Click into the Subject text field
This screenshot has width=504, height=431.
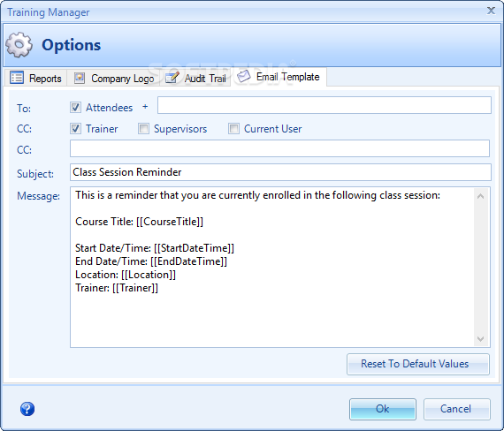[280, 172]
